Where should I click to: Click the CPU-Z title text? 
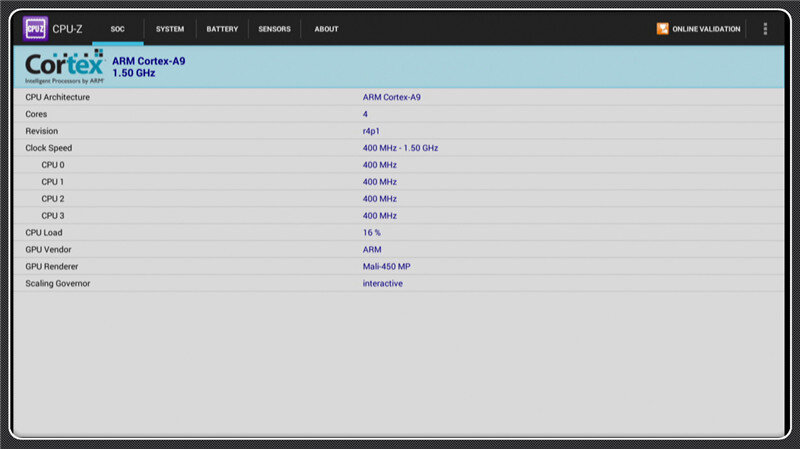[x=67, y=29]
